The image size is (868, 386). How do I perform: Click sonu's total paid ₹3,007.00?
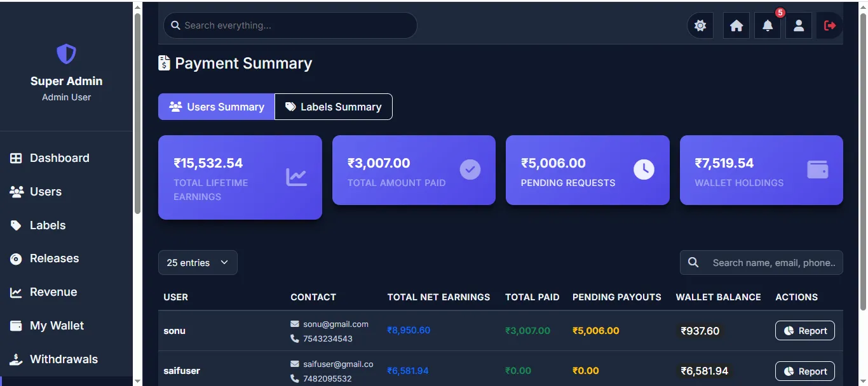pyautogui.click(x=528, y=331)
